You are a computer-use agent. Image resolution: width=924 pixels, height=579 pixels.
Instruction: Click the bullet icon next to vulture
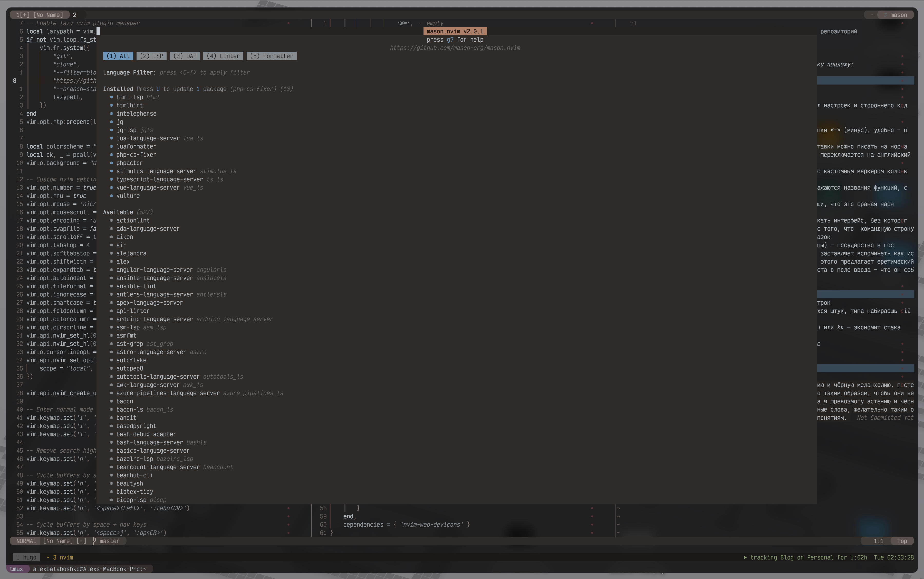pos(111,196)
